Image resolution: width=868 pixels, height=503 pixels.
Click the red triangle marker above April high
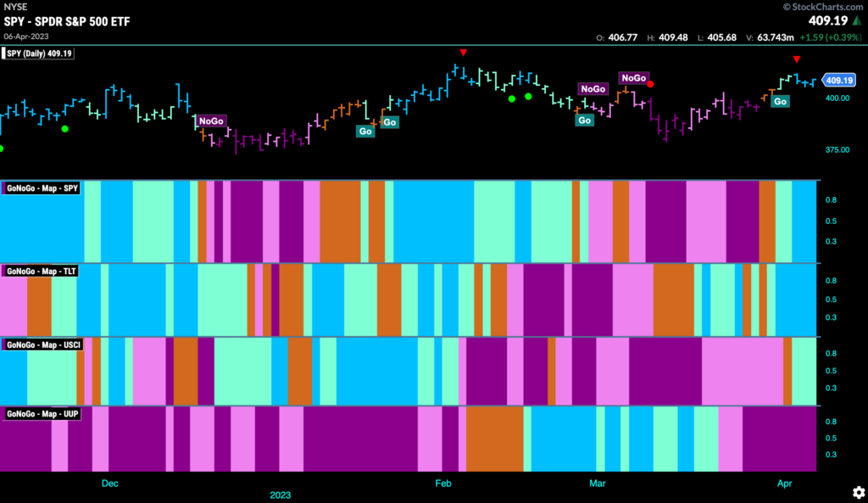tap(797, 59)
